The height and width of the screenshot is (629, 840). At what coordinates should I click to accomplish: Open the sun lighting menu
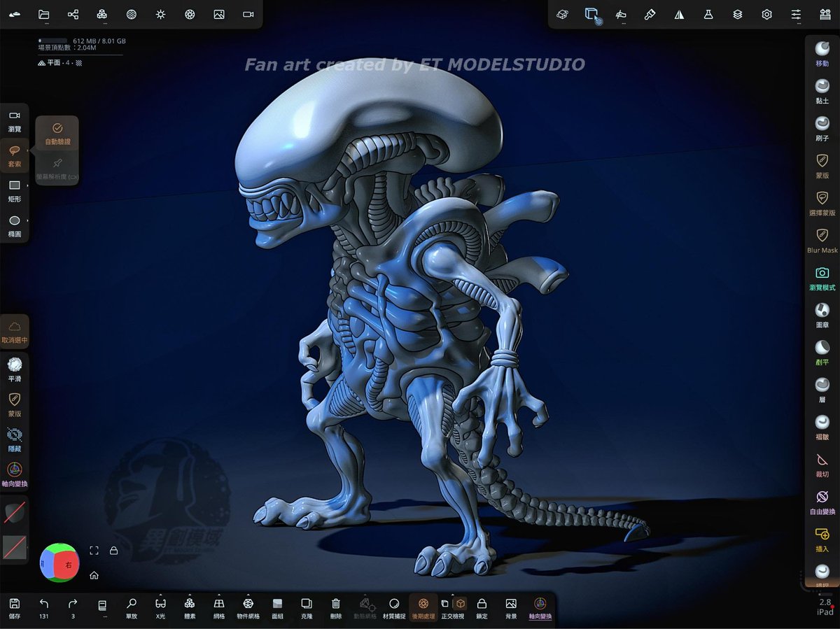[160, 14]
